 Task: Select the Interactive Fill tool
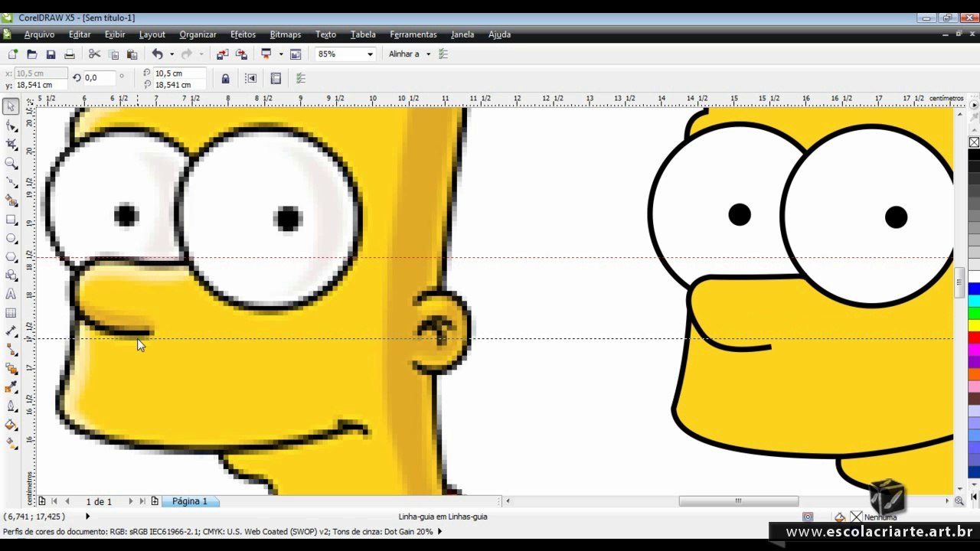(11, 443)
